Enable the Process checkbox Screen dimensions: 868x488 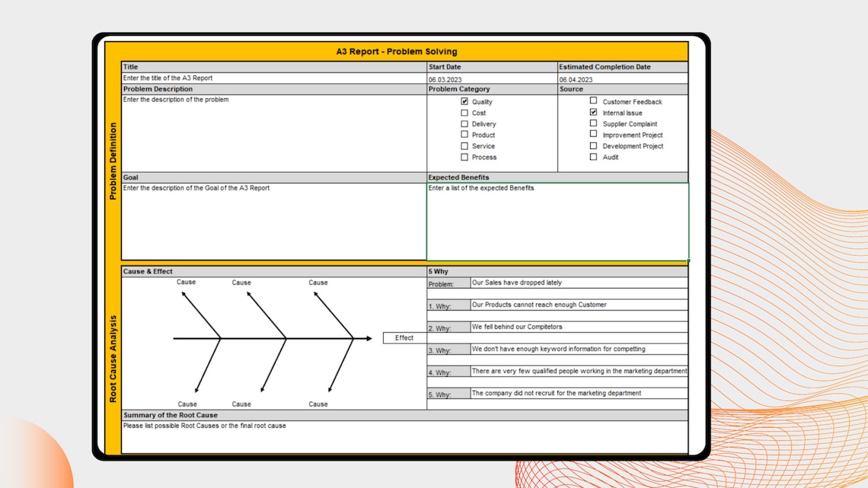(464, 157)
